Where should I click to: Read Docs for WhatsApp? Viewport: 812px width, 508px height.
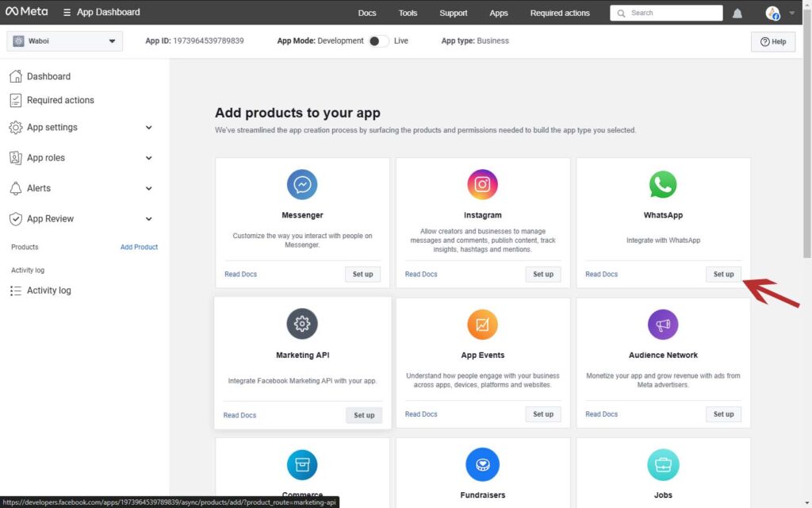601,274
